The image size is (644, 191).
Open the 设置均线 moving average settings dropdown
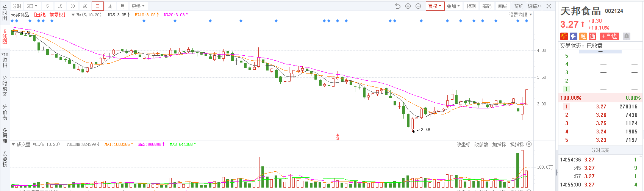coord(520,15)
